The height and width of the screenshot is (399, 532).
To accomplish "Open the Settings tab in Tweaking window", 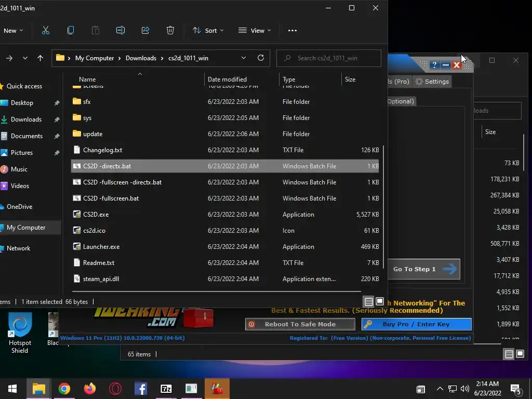I will [x=432, y=82].
